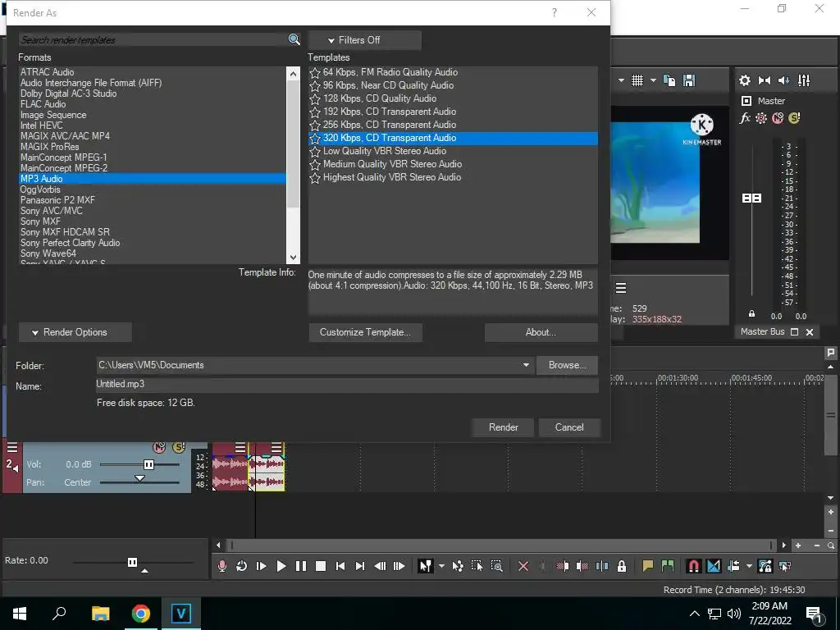Click the file Name input field
The height and width of the screenshot is (630, 840).
coord(347,384)
